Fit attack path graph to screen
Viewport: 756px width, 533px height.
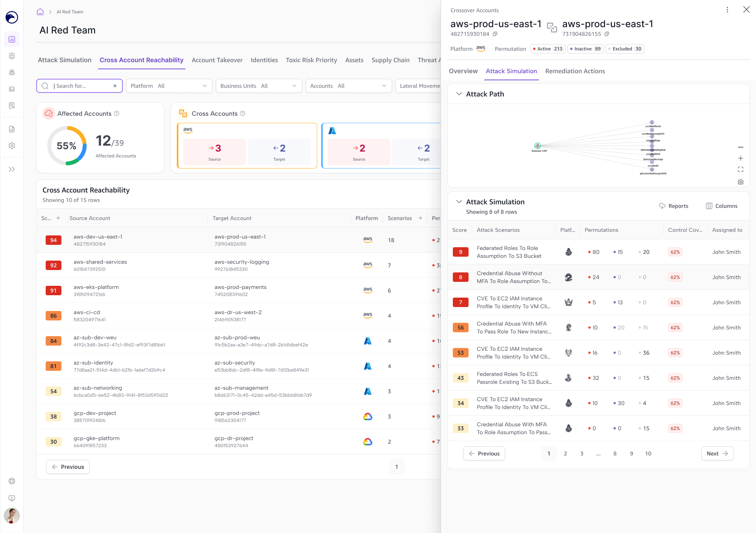tap(741, 169)
